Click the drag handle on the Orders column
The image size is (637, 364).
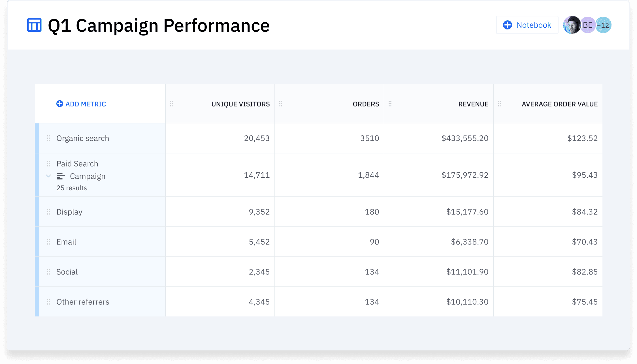pos(281,104)
